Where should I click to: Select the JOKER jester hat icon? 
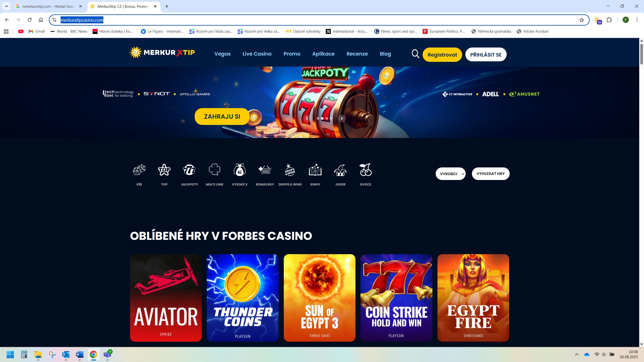(340, 170)
